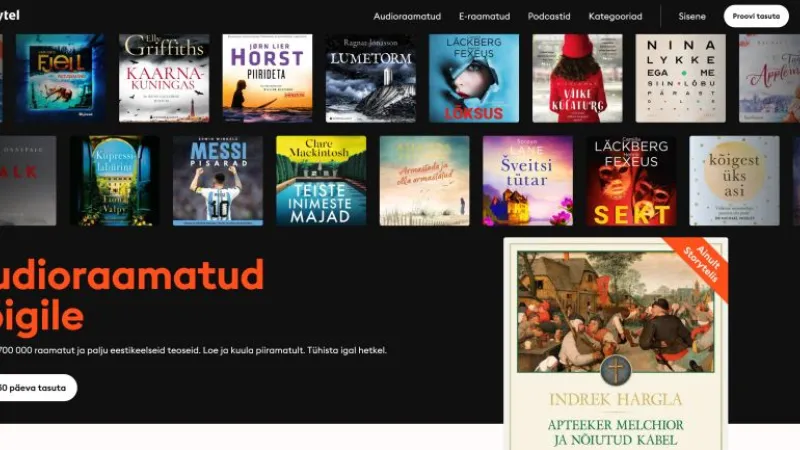Click the Storytel logo
Image resolution: width=800 pixels, height=450 pixels.
(x=9, y=15)
